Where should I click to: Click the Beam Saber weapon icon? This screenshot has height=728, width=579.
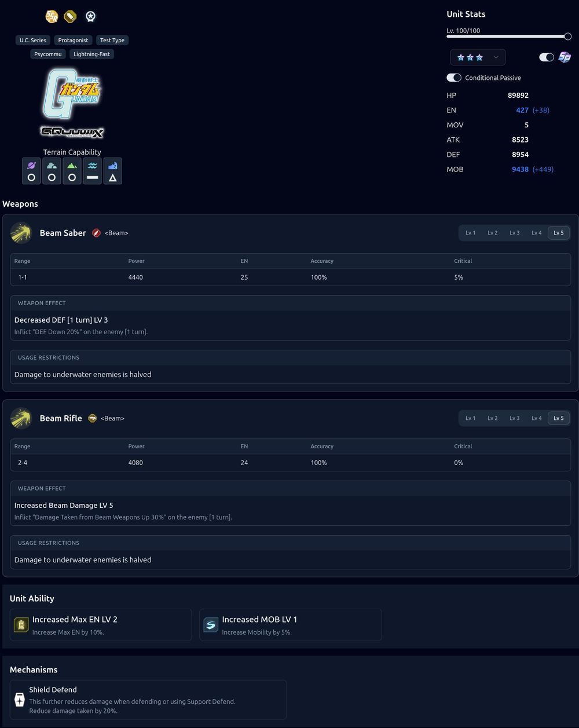coord(21,233)
